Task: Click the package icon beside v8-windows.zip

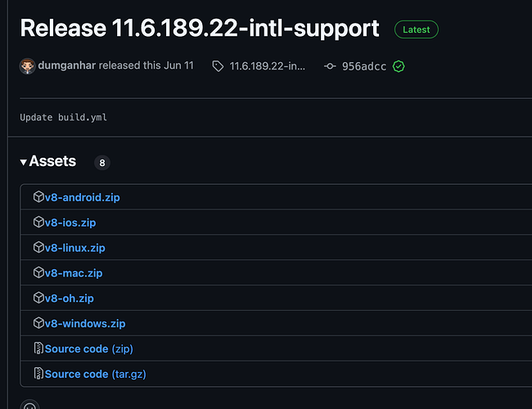Action: pos(38,324)
